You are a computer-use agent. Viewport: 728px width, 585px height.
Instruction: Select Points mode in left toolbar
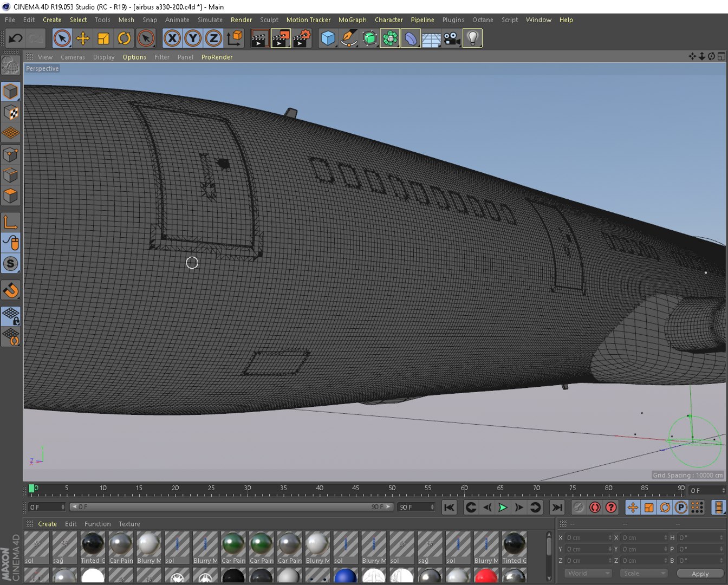click(10, 155)
